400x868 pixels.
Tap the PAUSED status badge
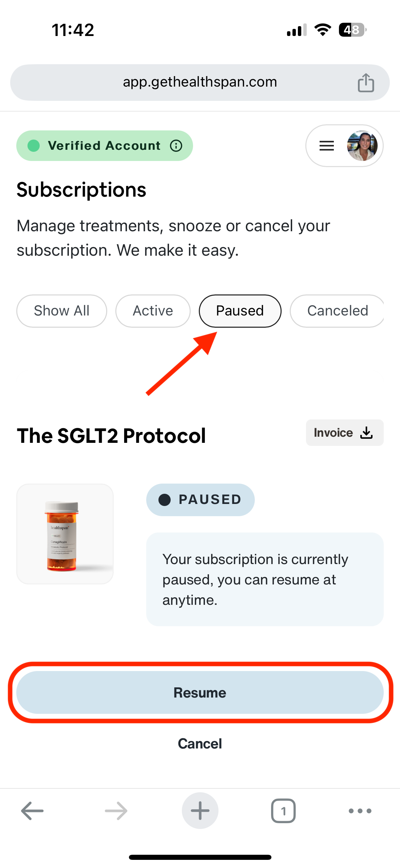pos(200,500)
